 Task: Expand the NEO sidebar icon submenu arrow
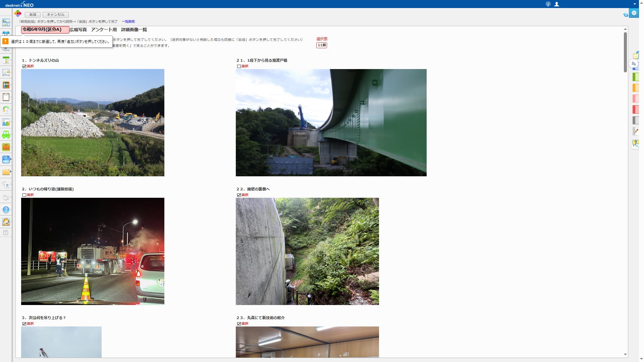click(11, 159)
